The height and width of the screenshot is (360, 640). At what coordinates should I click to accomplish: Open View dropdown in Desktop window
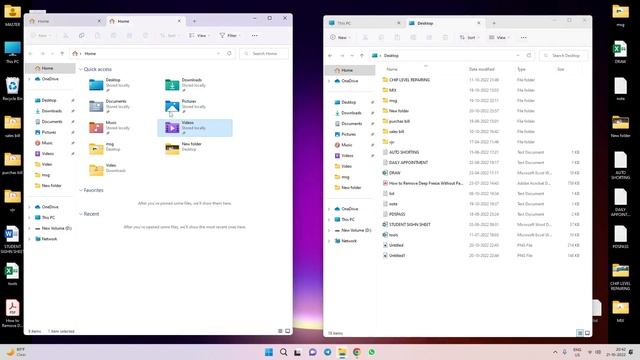pos(500,38)
